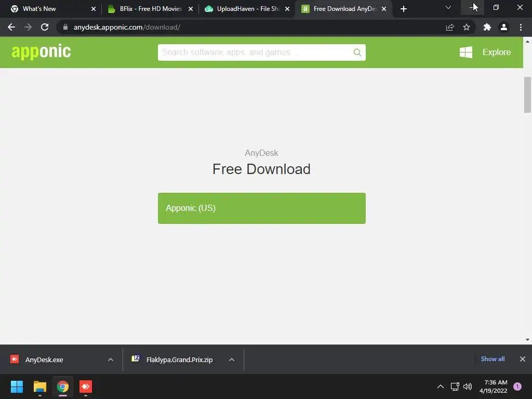Open the clock showing 7:36 AM
Viewport: 532px width, 399px height.
click(494, 387)
